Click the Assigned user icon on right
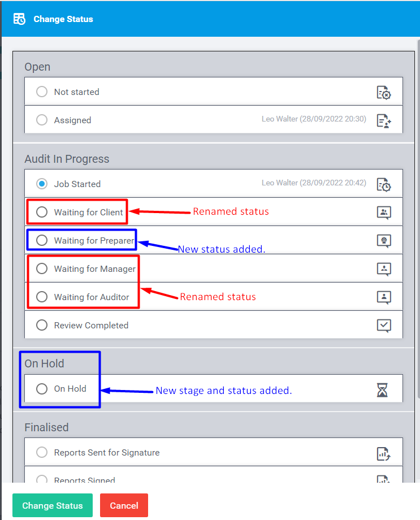 point(384,121)
